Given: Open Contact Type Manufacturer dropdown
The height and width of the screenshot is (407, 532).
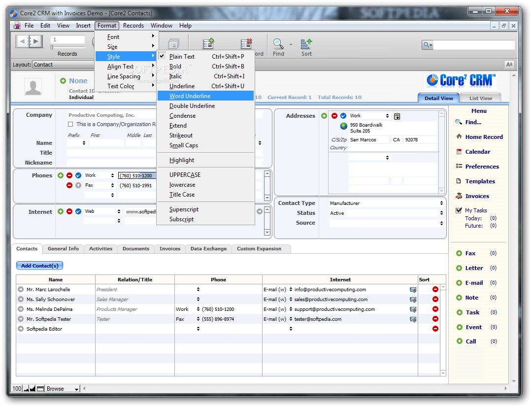Looking at the screenshot, I should (387, 203).
